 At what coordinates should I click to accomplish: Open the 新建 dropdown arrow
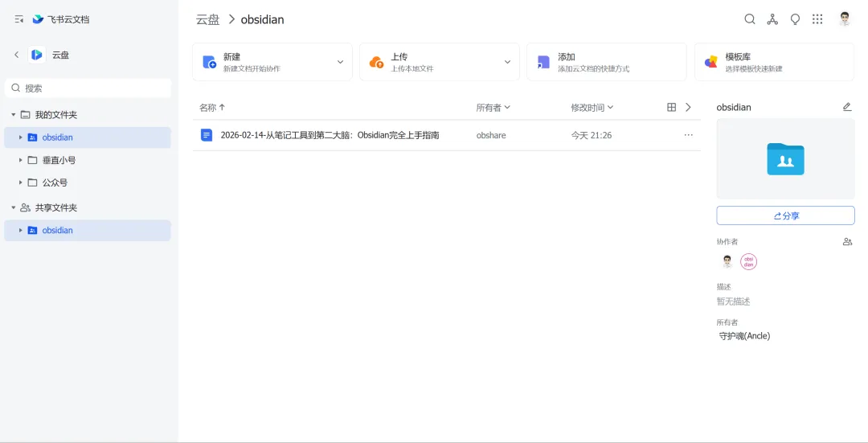[340, 62]
